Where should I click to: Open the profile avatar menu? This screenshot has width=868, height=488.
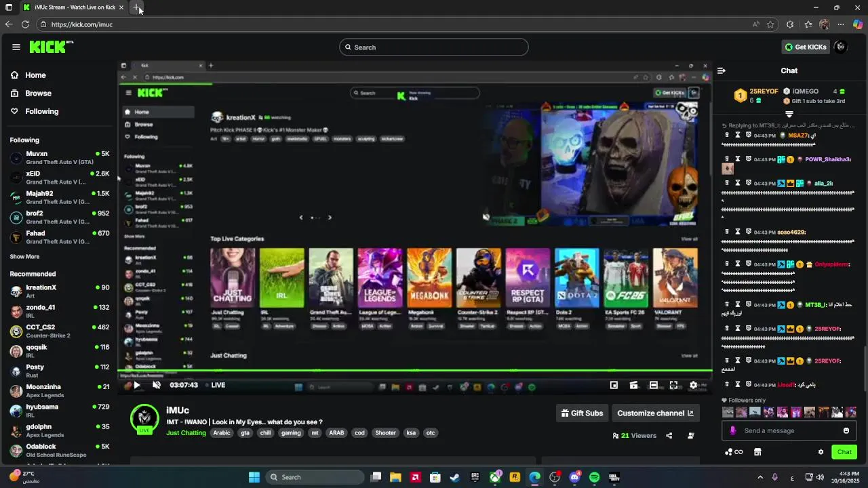pos(841,47)
